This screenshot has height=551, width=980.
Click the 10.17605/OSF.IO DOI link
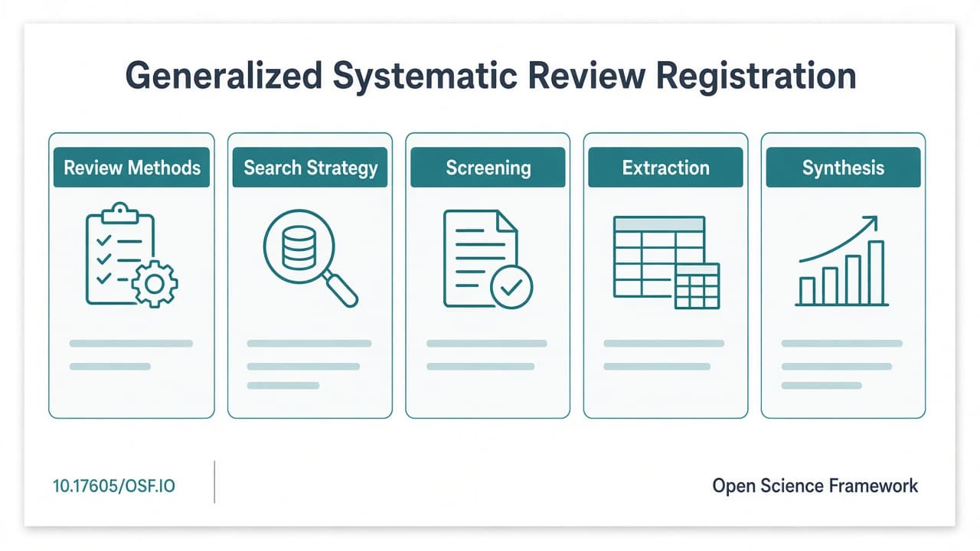[x=114, y=486]
